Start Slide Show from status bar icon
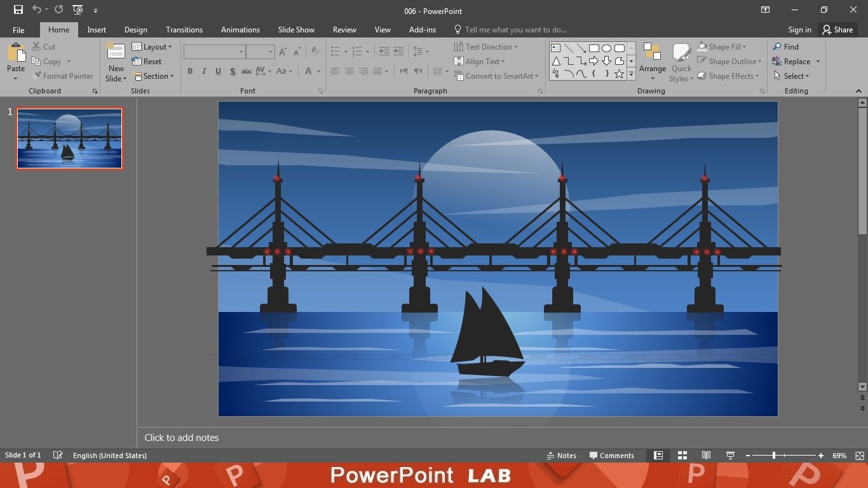 pyautogui.click(x=730, y=456)
